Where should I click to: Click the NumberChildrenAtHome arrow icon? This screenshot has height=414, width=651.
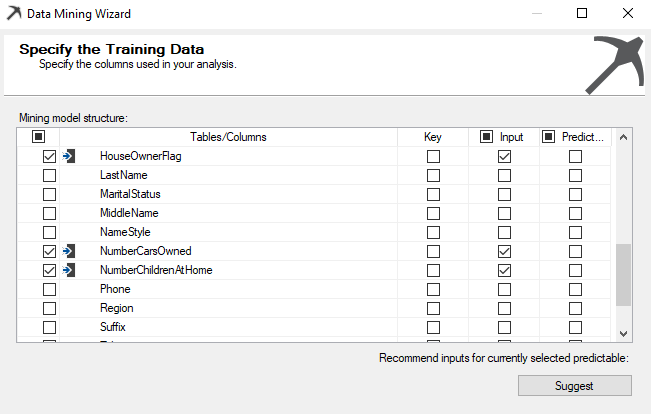click(x=69, y=270)
